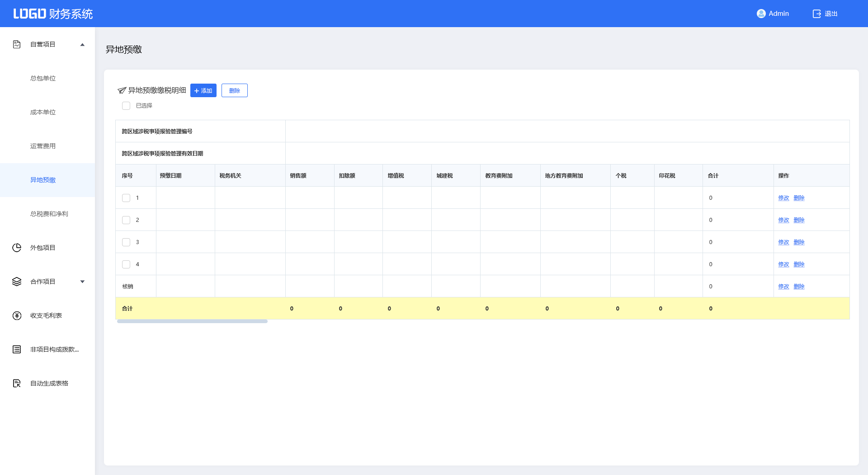Click the 非项目构成拨款 list icon
The height and width of the screenshot is (475, 868).
tap(17, 349)
